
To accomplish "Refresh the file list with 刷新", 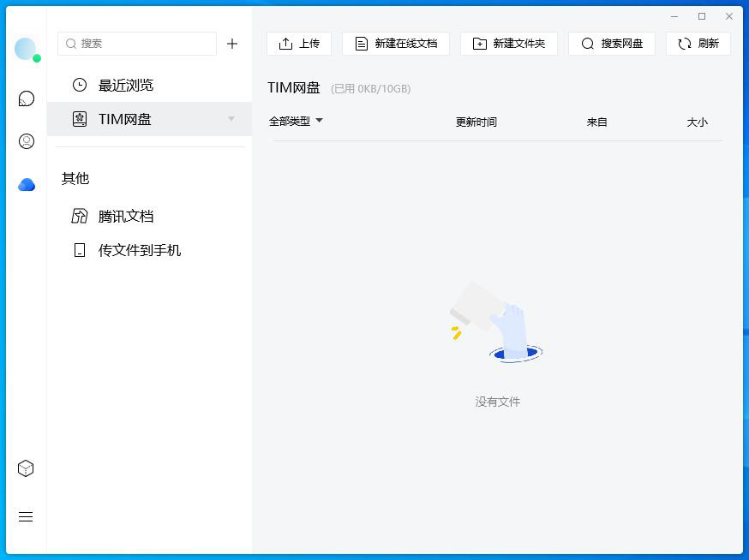I will tap(698, 43).
